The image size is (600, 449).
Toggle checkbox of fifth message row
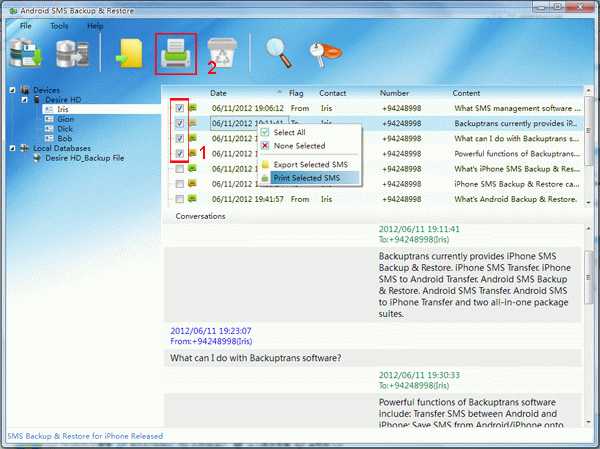(179, 169)
